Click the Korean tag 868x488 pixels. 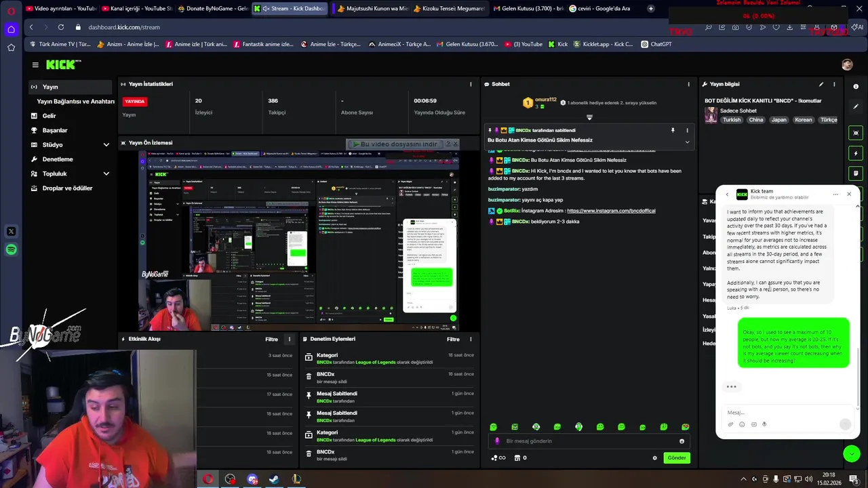(804, 120)
